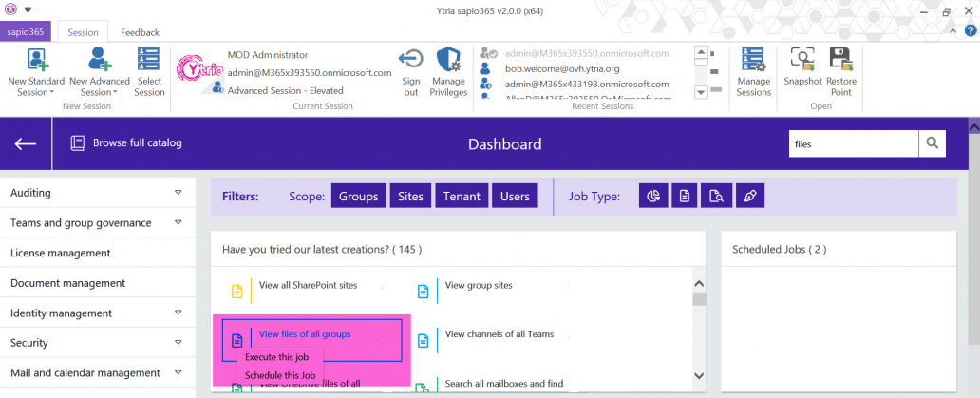Open the View channels of all Teams job
The width and height of the screenshot is (980, 398).
[499, 334]
